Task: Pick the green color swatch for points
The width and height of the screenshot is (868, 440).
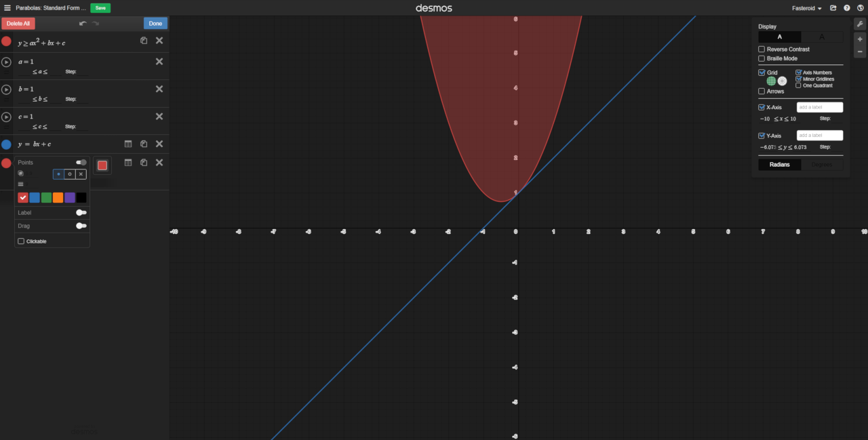Action: 45,197
